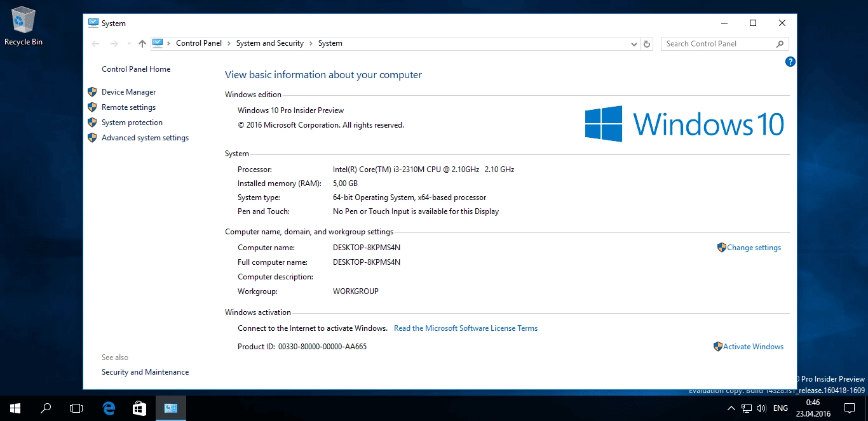The image size is (868, 421).
Task: Click the shield icon beside Advanced system settings
Action: click(x=92, y=138)
